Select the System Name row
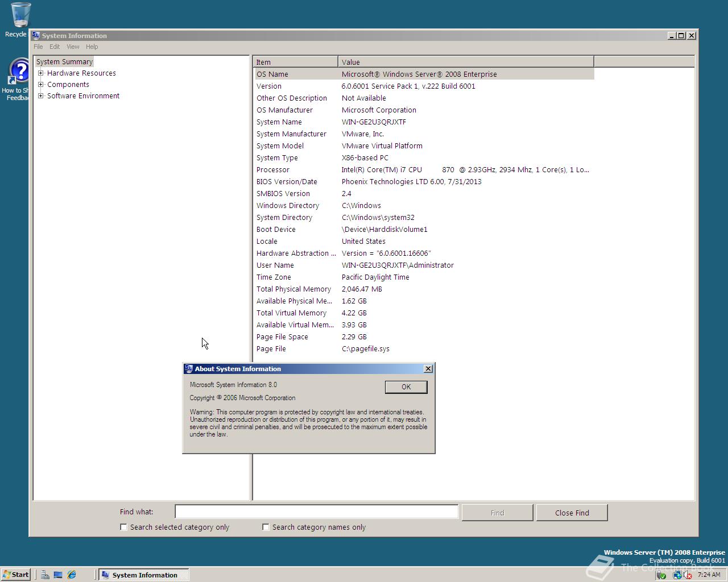 [424, 122]
